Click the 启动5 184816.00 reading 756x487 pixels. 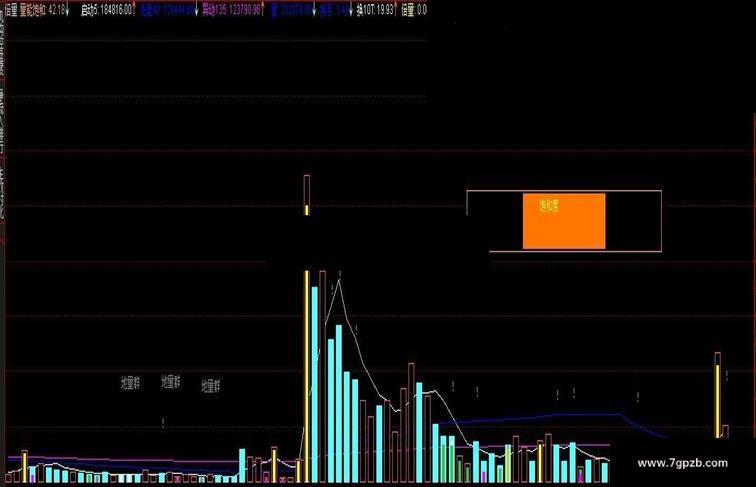point(108,10)
